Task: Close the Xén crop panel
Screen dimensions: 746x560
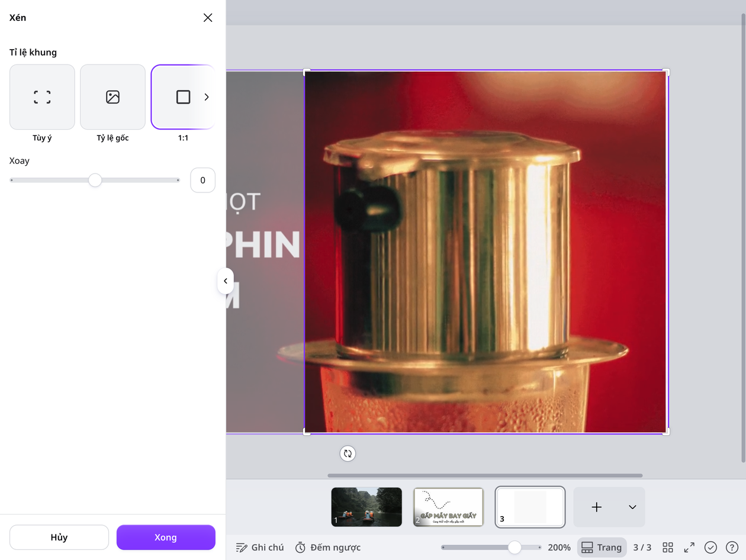Action: point(208,18)
